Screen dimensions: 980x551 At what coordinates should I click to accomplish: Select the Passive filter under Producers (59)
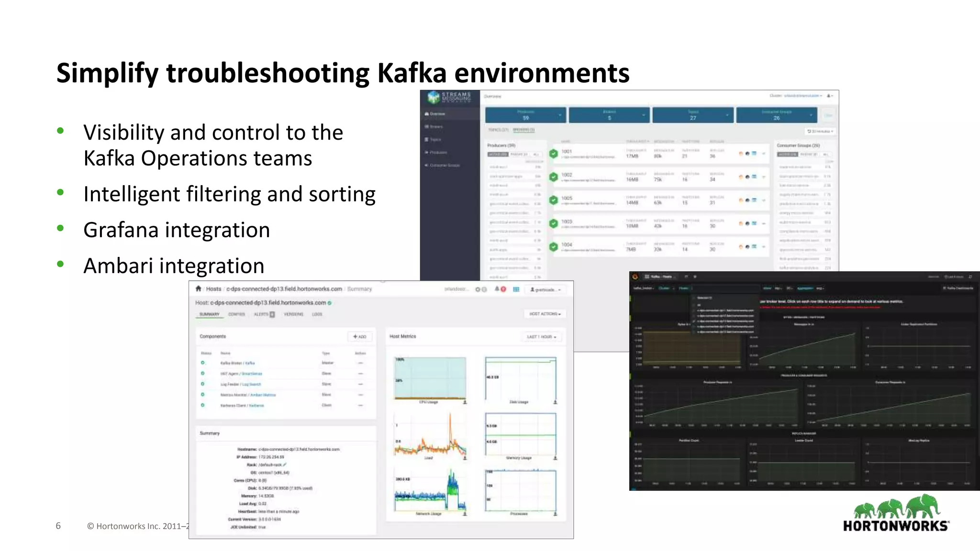pyautogui.click(x=519, y=154)
